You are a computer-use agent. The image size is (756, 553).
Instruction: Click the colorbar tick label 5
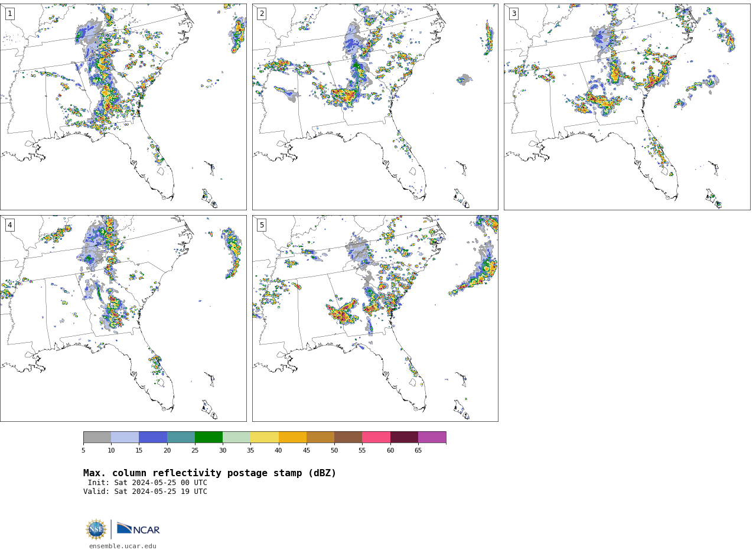pyautogui.click(x=83, y=451)
